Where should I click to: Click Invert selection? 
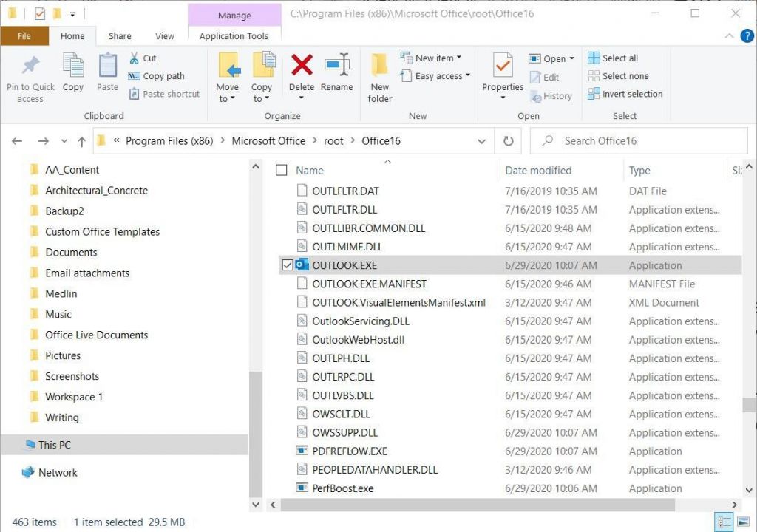click(x=625, y=94)
